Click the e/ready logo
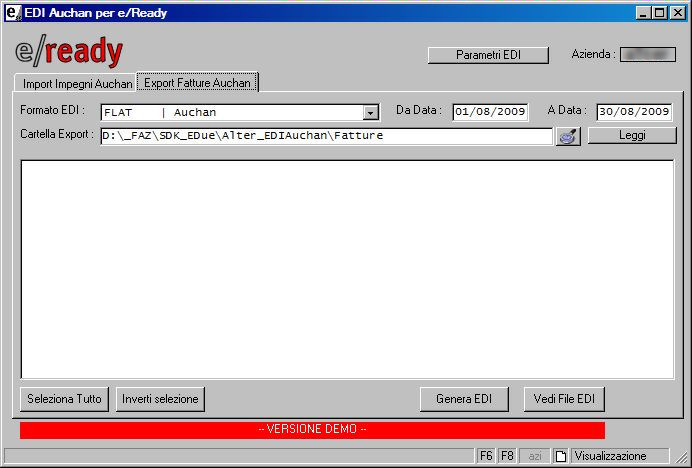The image size is (692, 468). 69,53
